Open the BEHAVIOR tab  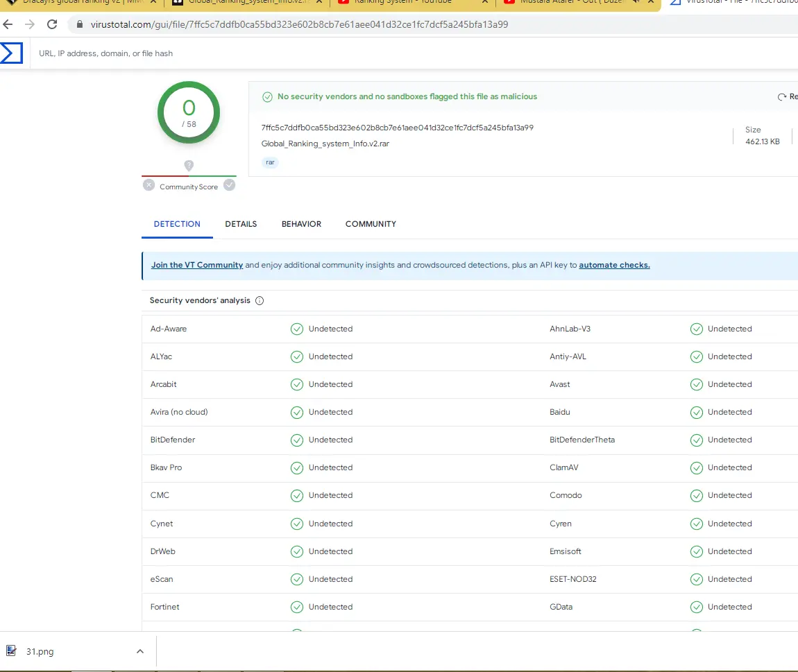click(x=301, y=224)
